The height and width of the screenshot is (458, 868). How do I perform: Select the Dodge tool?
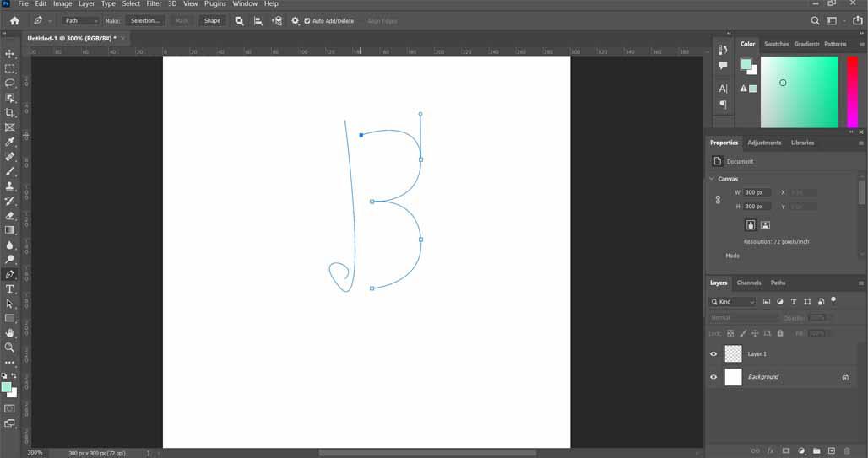click(9, 260)
